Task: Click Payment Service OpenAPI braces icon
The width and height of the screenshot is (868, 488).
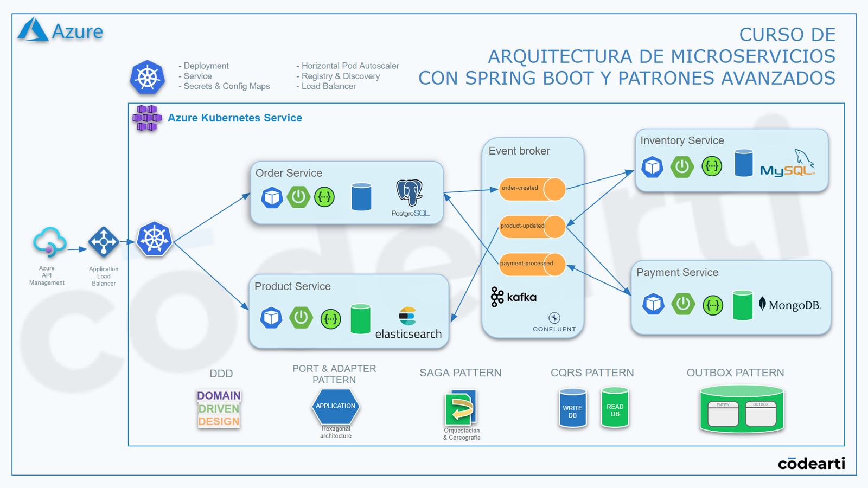Action: tap(713, 305)
